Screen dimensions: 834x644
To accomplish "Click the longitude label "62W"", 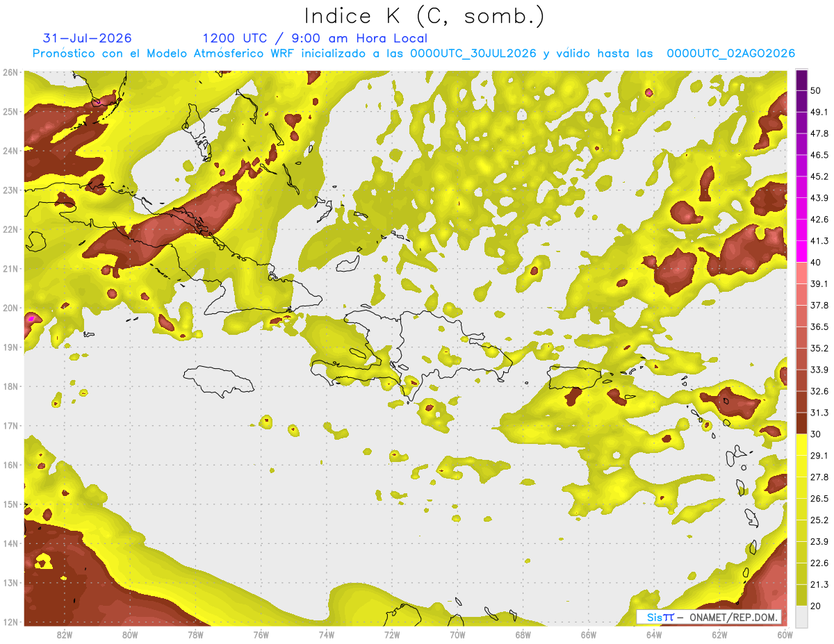I will point(719,635).
